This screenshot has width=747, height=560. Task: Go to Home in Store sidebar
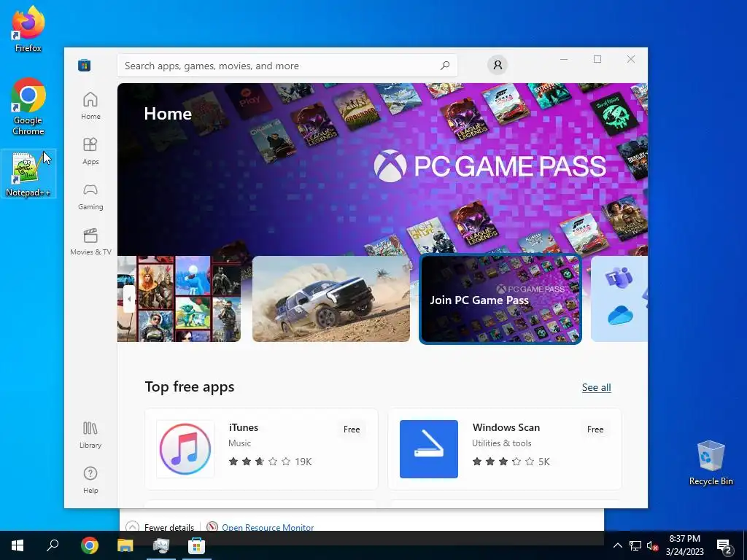90,106
